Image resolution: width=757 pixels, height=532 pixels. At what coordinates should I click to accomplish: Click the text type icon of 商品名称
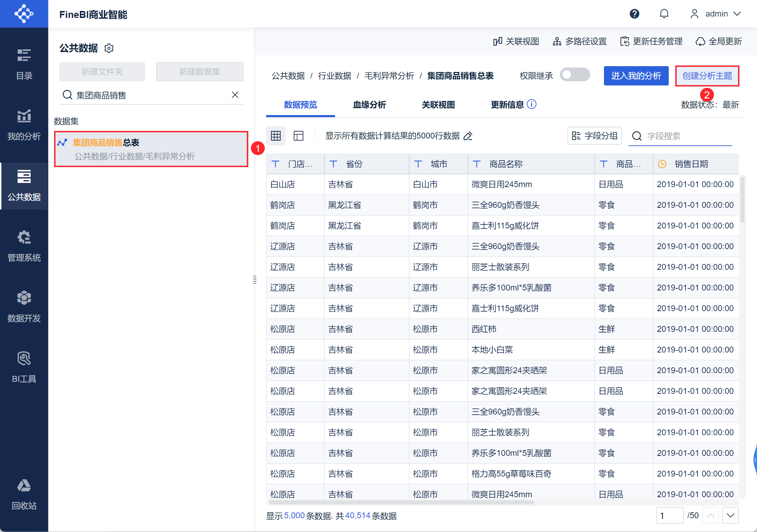[x=477, y=164]
